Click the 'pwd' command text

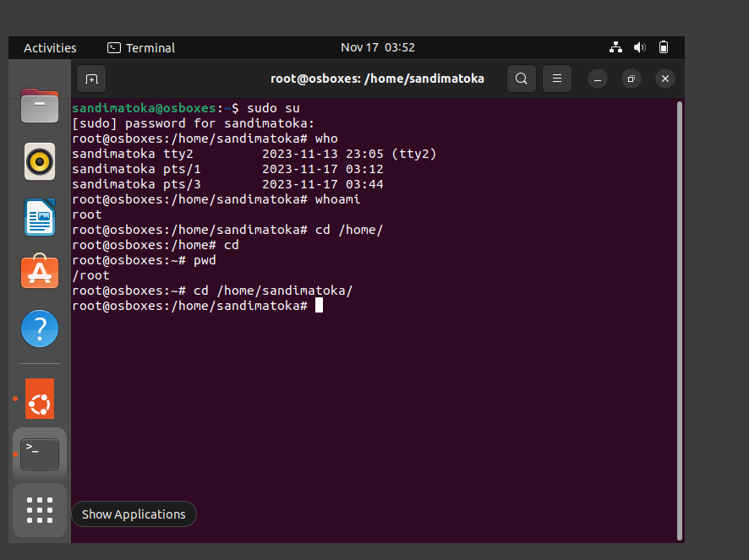(205, 261)
